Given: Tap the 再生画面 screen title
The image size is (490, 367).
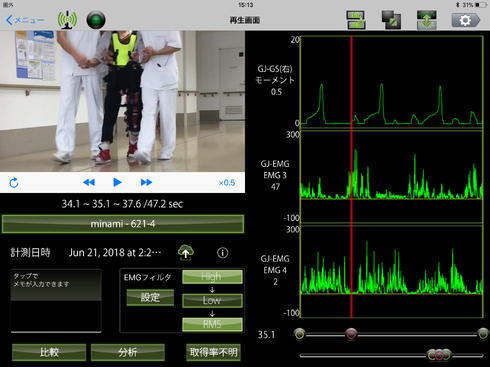Looking at the screenshot, I should 245,20.
